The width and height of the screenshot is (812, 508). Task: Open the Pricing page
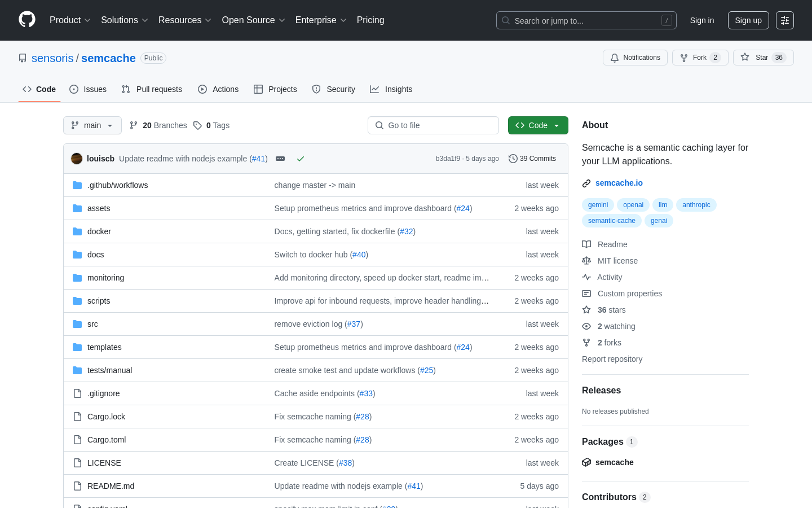[x=370, y=20]
